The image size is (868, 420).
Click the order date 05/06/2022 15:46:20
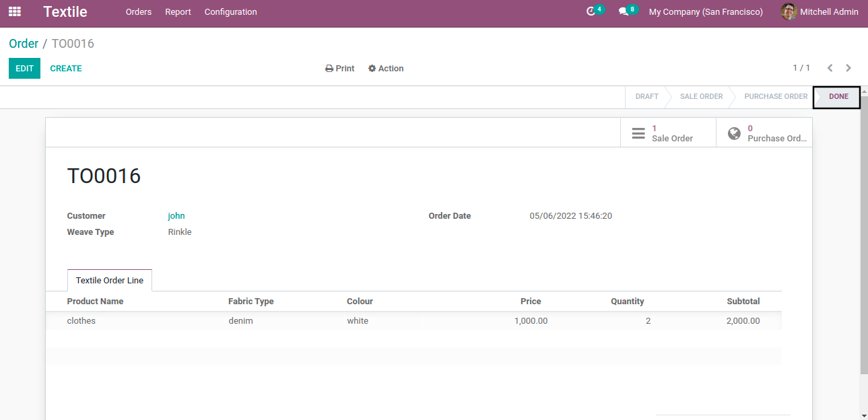coord(571,216)
